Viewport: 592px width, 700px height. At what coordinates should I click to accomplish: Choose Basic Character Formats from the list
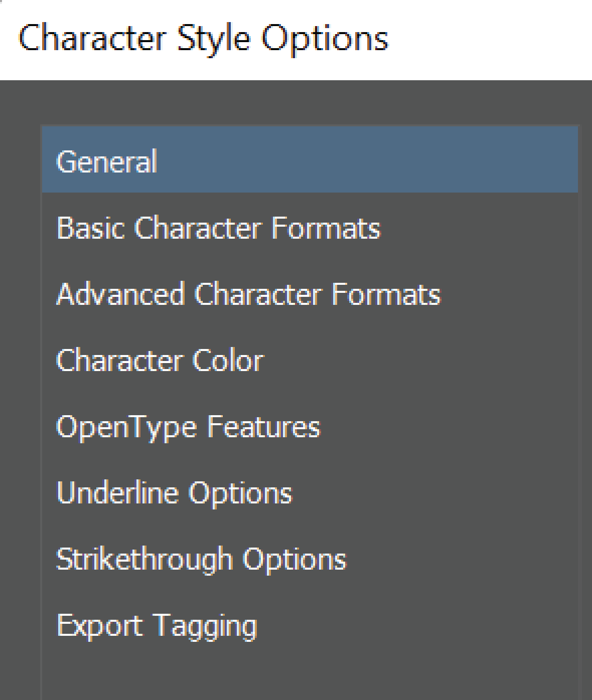(219, 228)
